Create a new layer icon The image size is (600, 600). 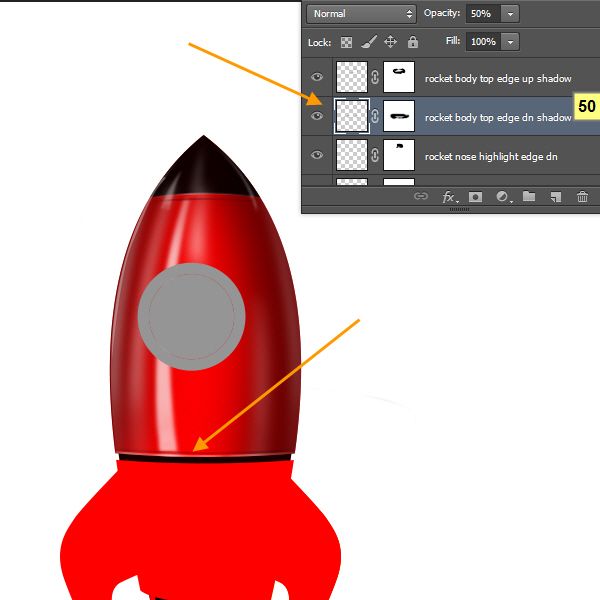(x=555, y=197)
